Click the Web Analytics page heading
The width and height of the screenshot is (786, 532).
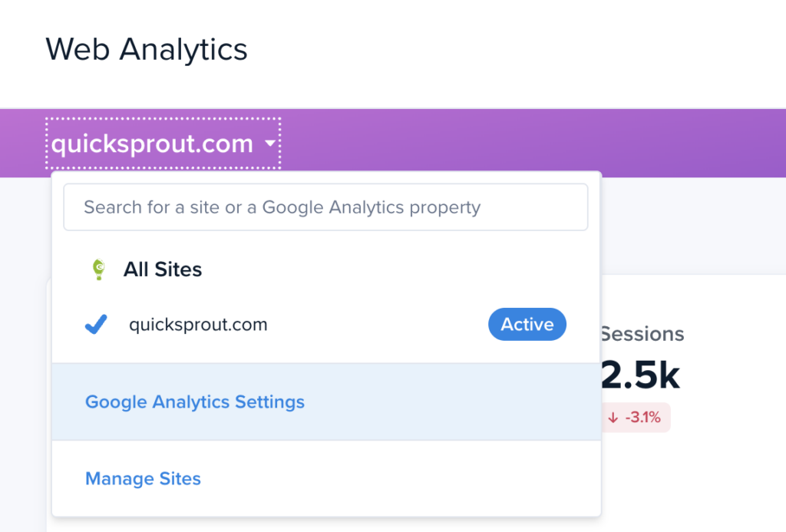tap(147, 49)
